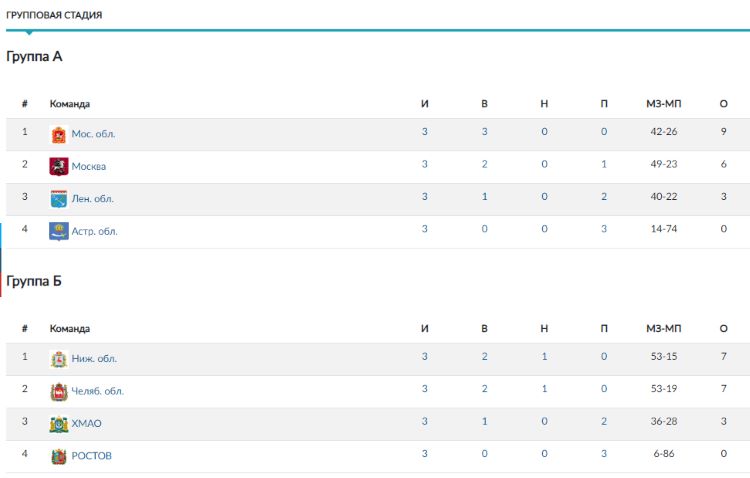Click the Группа А heading
750x478 pixels.
(x=35, y=57)
